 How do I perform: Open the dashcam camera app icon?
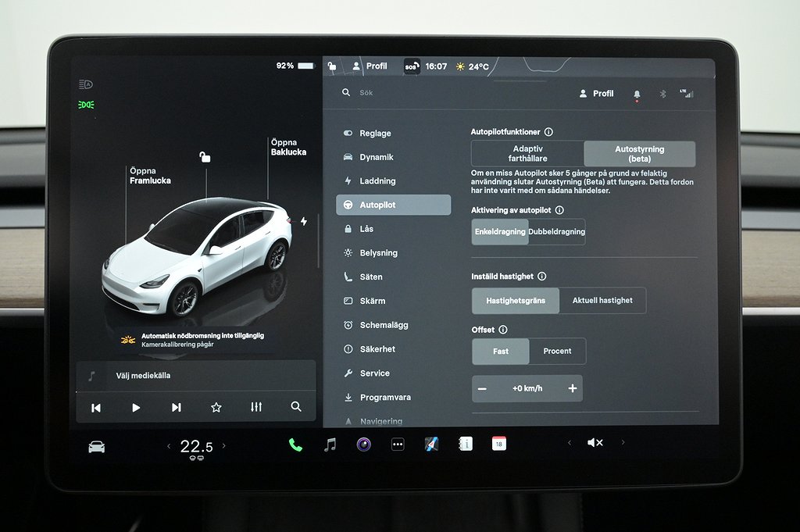363,445
